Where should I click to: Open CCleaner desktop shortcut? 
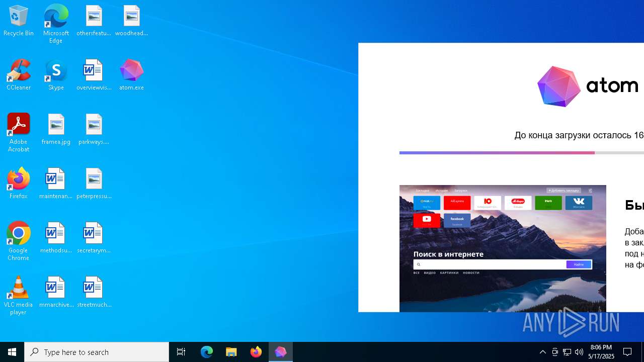(19, 75)
